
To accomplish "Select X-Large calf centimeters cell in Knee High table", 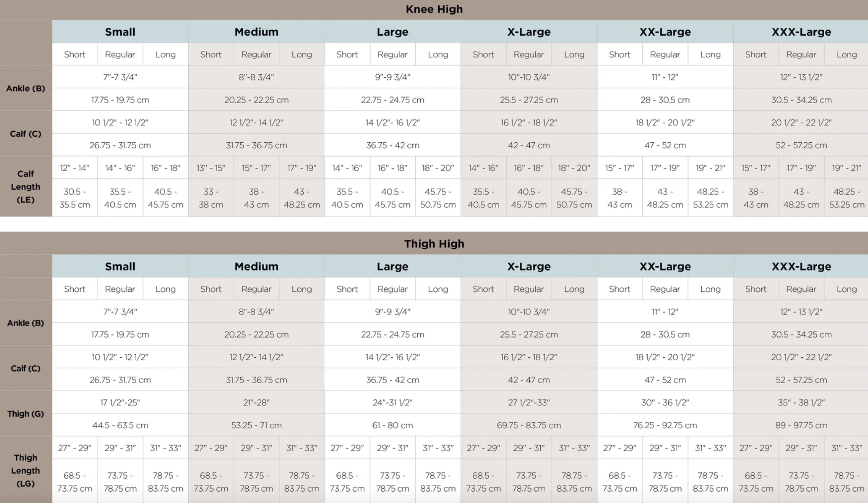I will click(x=529, y=145).
